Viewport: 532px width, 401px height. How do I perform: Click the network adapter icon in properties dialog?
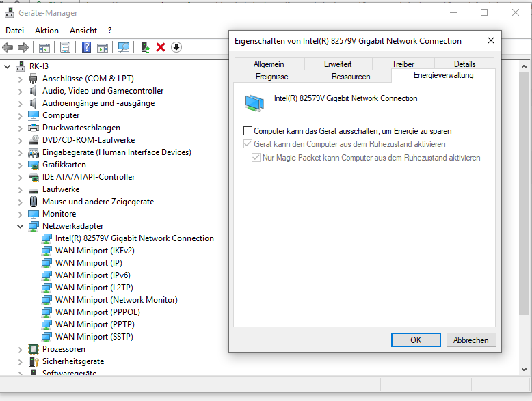[x=254, y=102]
